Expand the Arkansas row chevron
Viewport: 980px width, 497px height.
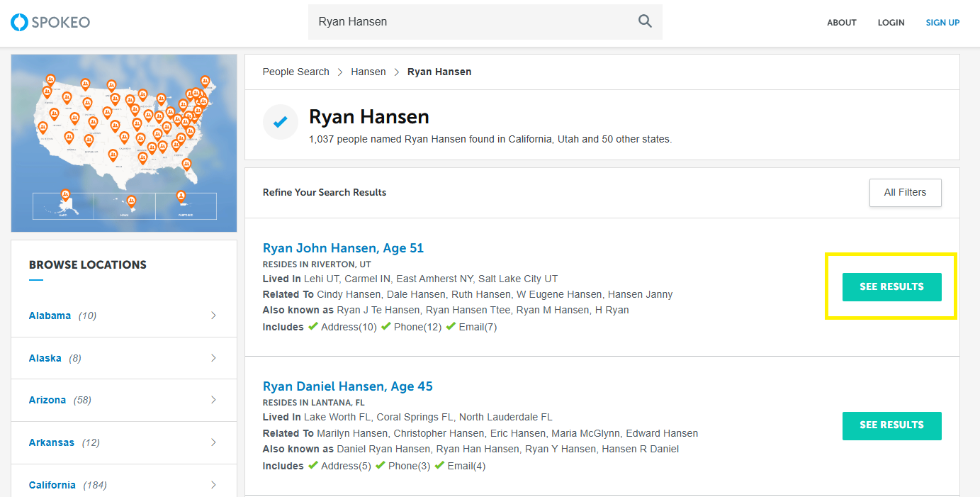pos(213,442)
